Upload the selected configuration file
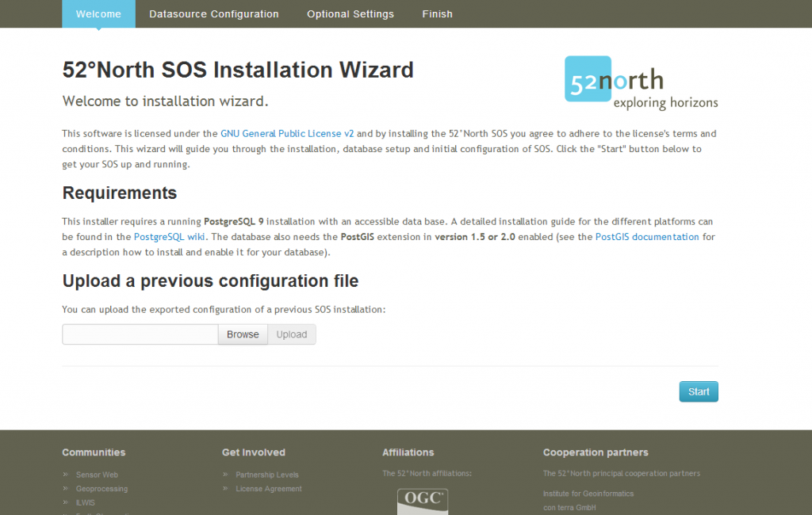This screenshot has height=515, width=812. pos(292,334)
